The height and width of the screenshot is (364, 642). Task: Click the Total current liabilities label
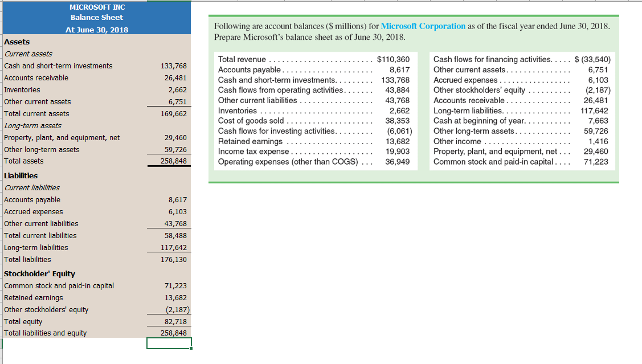click(x=40, y=235)
